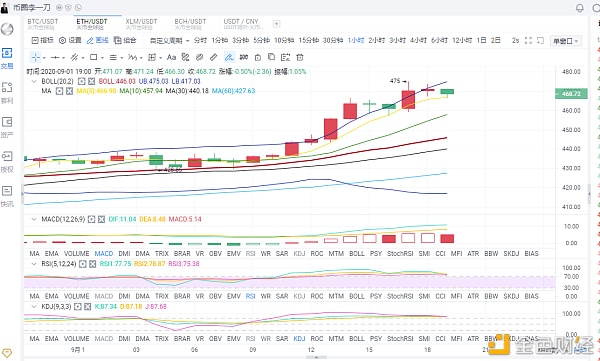The image size is (600, 361).
Task: Collapse the RSI panel chevron
Action: (34, 264)
